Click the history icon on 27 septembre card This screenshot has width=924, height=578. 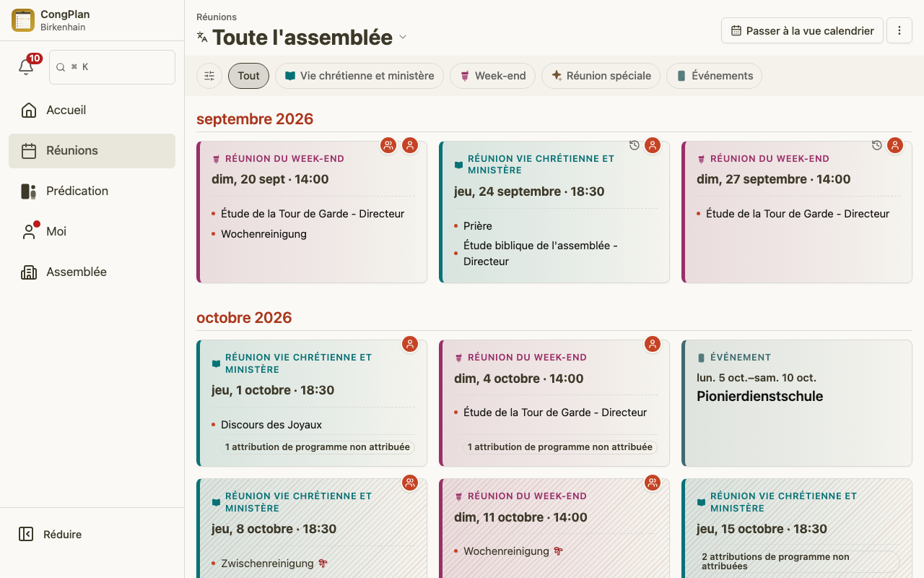[876, 145]
